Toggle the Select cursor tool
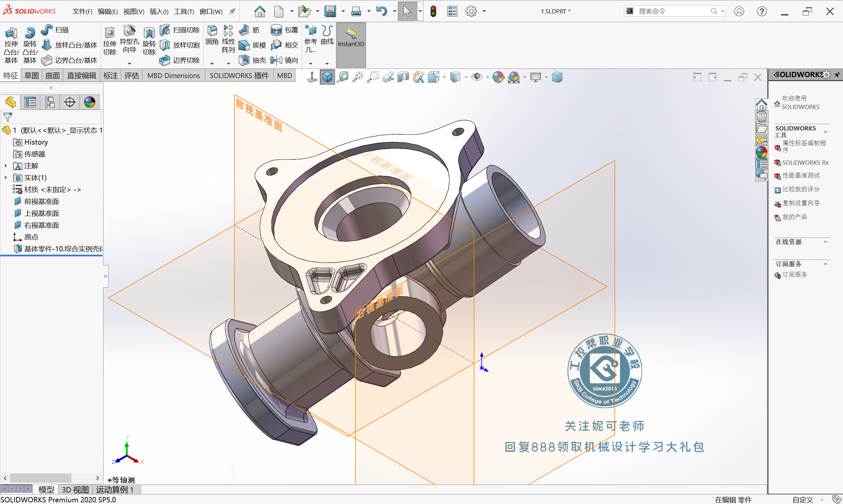Screen dimensions: 843x504 (x=407, y=11)
